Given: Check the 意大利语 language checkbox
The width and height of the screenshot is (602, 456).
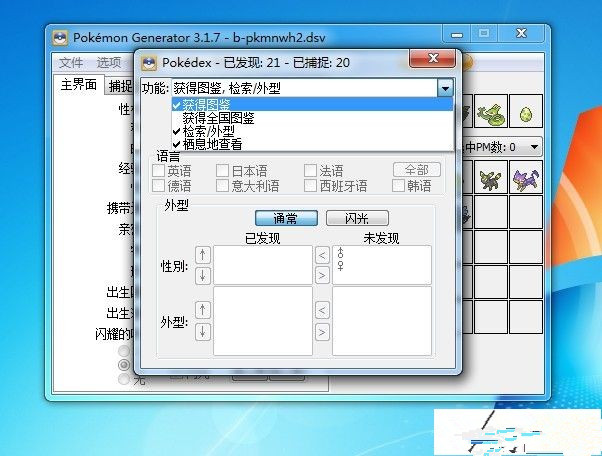Looking at the screenshot, I should point(222,186).
